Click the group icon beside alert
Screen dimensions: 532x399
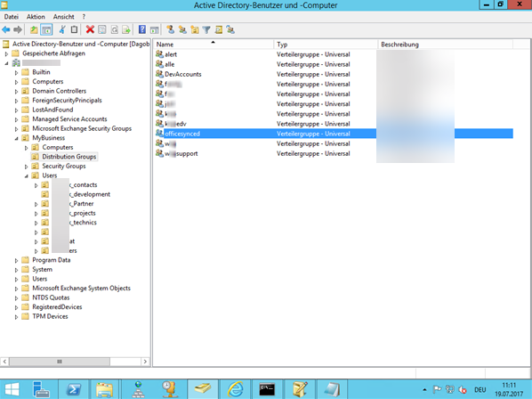coord(159,54)
